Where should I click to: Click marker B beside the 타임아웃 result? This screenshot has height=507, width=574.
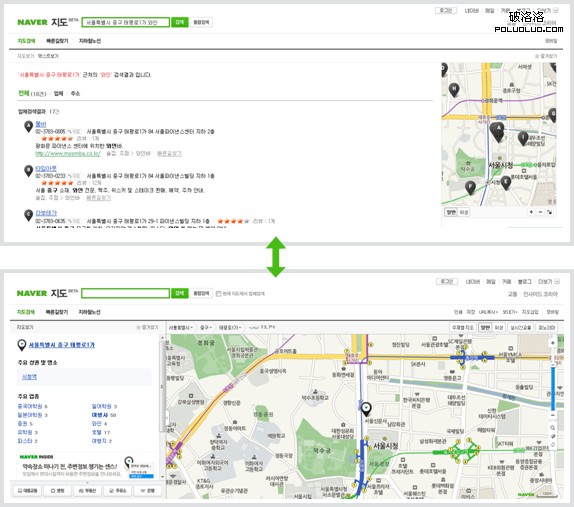tap(29, 171)
